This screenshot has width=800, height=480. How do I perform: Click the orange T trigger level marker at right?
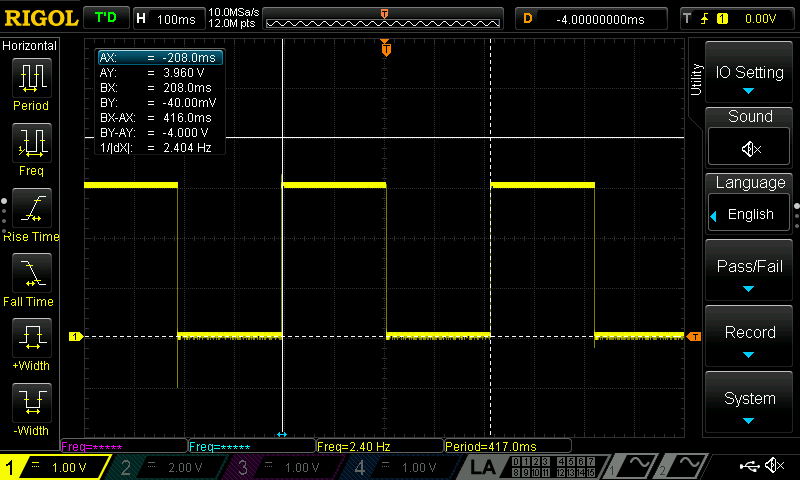coord(694,337)
